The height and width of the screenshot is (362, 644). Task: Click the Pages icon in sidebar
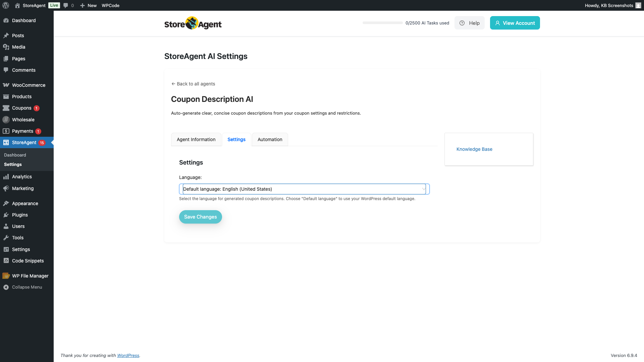pos(6,59)
